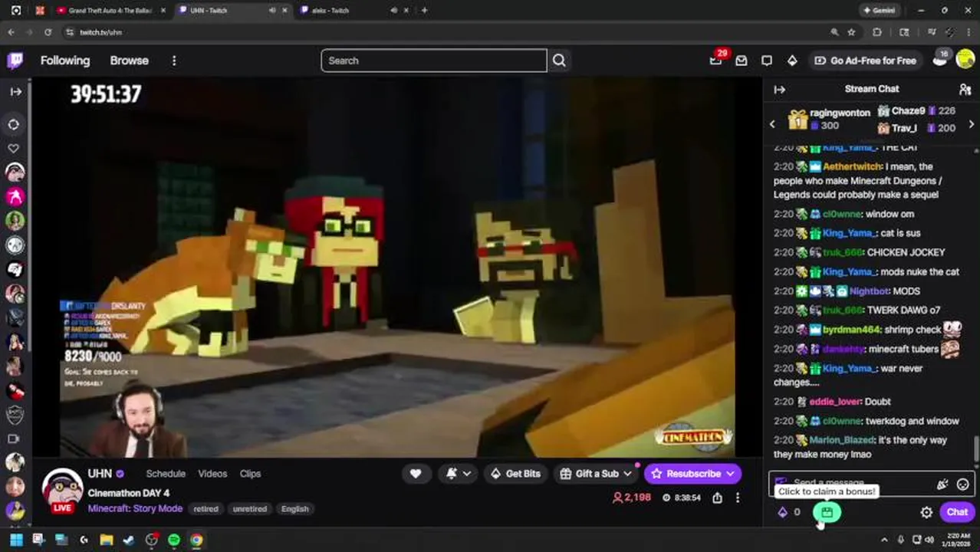Open UHN channel avatar with LIVE badge
Image resolution: width=980 pixels, height=552 pixels.
tap(62, 489)
